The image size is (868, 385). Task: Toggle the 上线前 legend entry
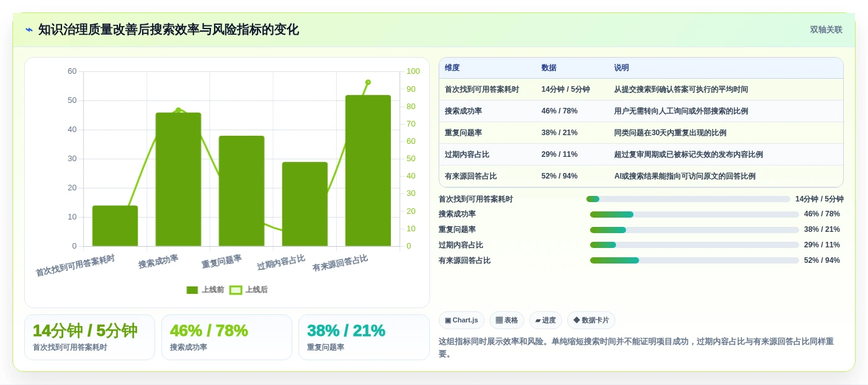(x=205, y=290)
